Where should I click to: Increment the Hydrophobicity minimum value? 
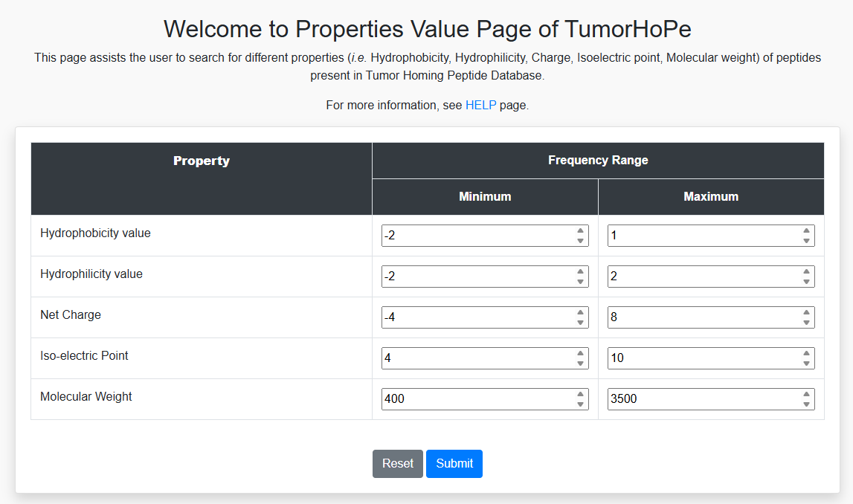[580, 232]
